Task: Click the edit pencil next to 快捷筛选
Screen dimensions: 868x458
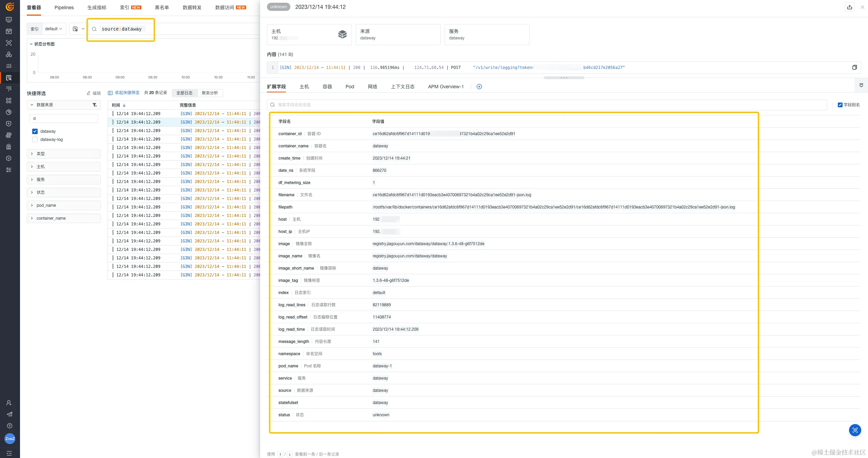Action: (89, 93)
